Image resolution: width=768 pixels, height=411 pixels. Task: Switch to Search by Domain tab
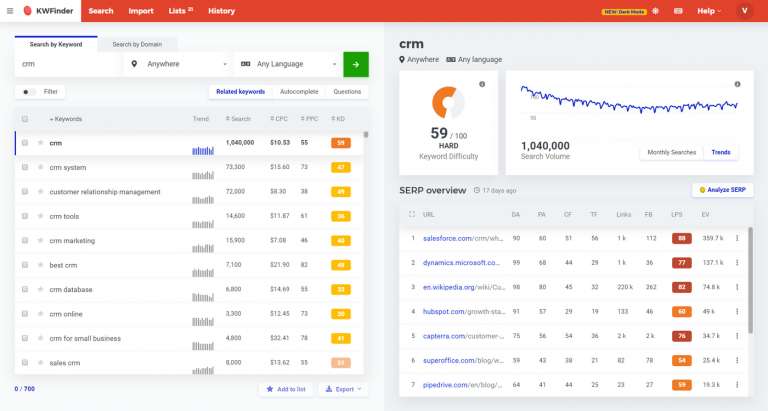point(137,44)
